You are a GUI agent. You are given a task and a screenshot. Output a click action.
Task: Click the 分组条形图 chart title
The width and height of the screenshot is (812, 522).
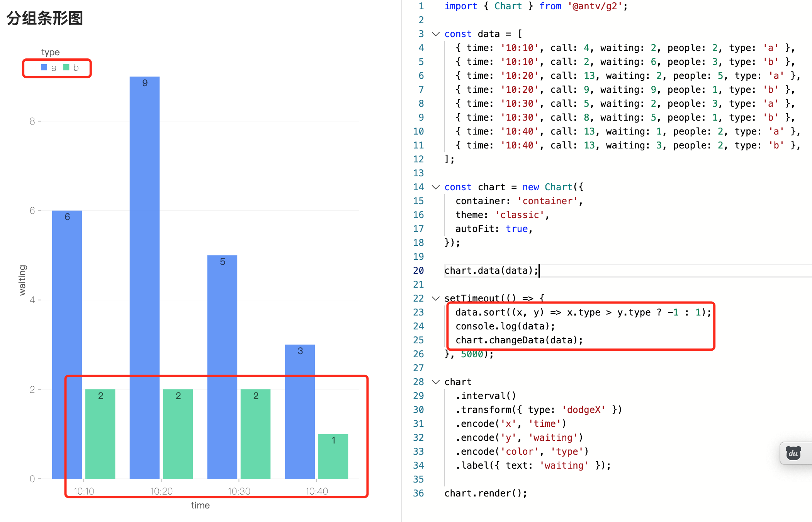pos(45,19)
